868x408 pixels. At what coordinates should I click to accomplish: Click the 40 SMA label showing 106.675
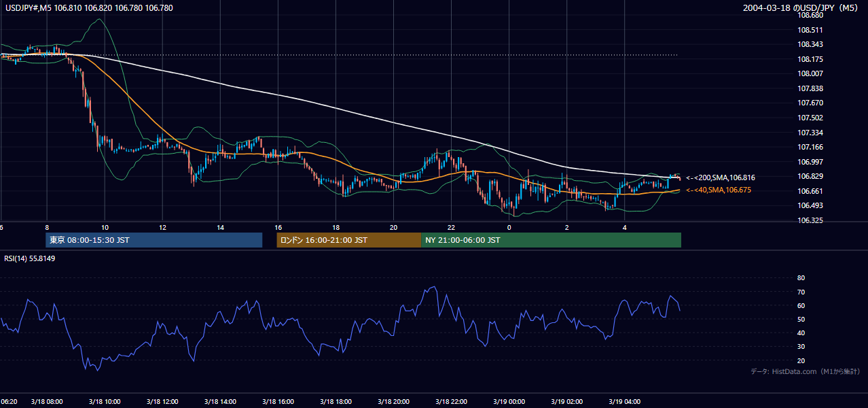tap(719, 190)
